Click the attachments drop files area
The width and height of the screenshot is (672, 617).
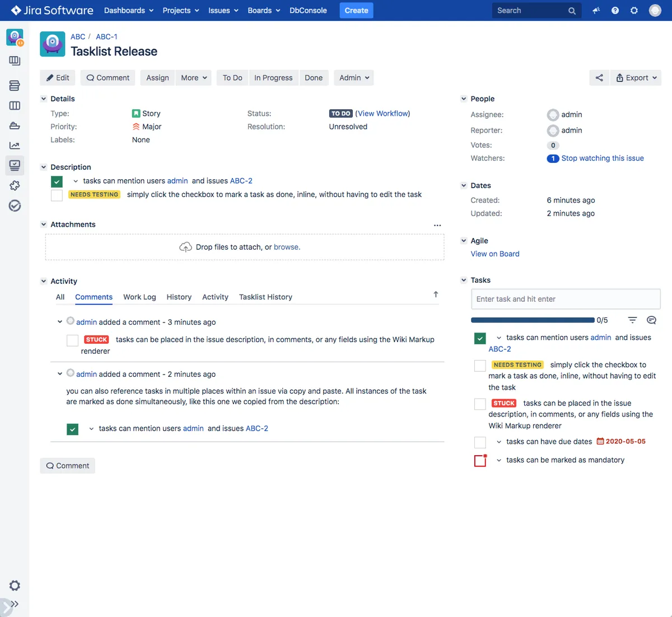coord(245,247)
